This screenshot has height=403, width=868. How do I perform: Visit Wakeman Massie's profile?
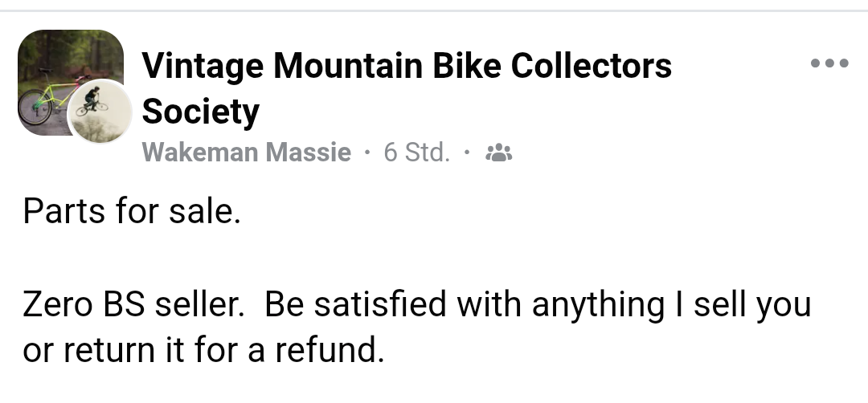[247, 153]
